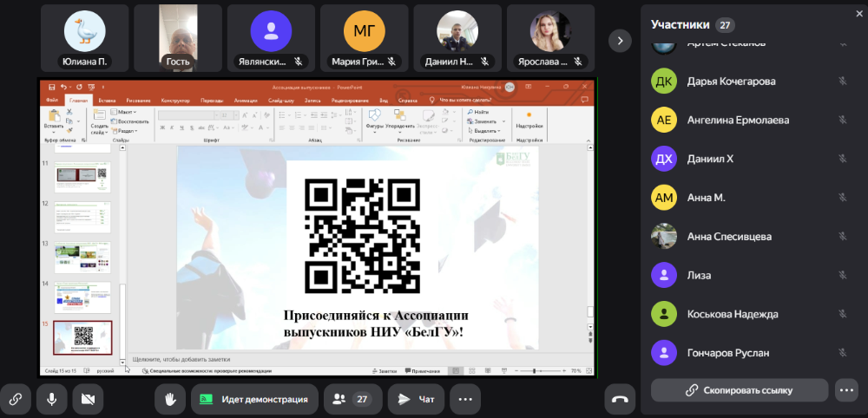This screenshot has height=418, width=868.
Task: Raise hand in the meeting
Action: click(170, 399)
